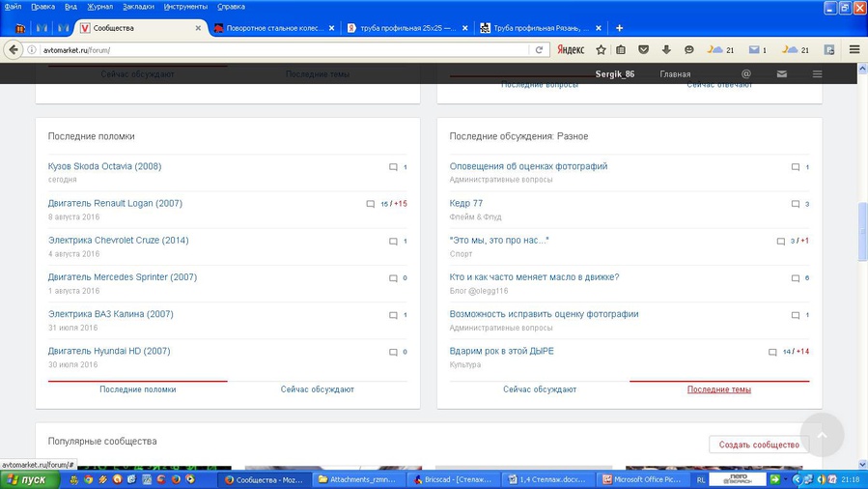Click the first pinned tab icon
This screenshot has width=868, height=489.
click(x=20, y=28)
